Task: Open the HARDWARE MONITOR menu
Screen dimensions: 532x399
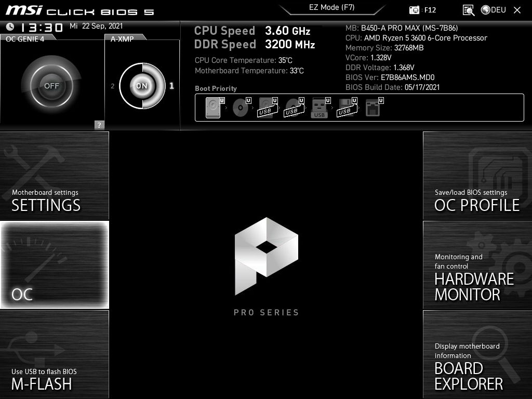Action: tap(477, 265)
